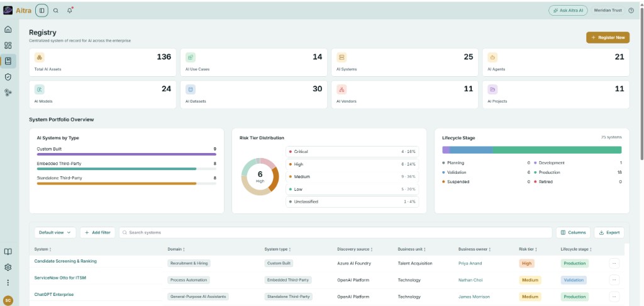Screen dimensions: 644x306
Task: Open owner James Morrison link
Action: point(474,297)
